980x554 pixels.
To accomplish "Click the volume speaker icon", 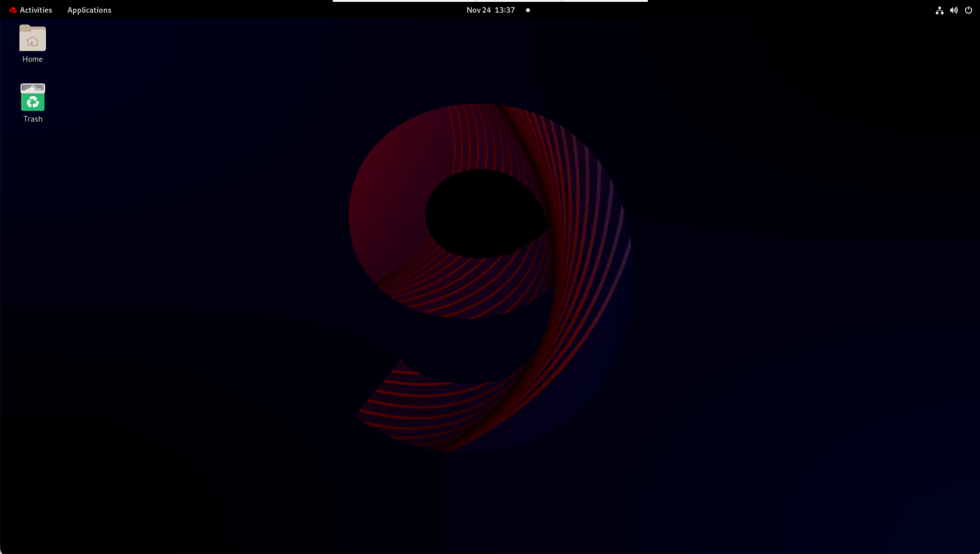I will pos(953,10).
